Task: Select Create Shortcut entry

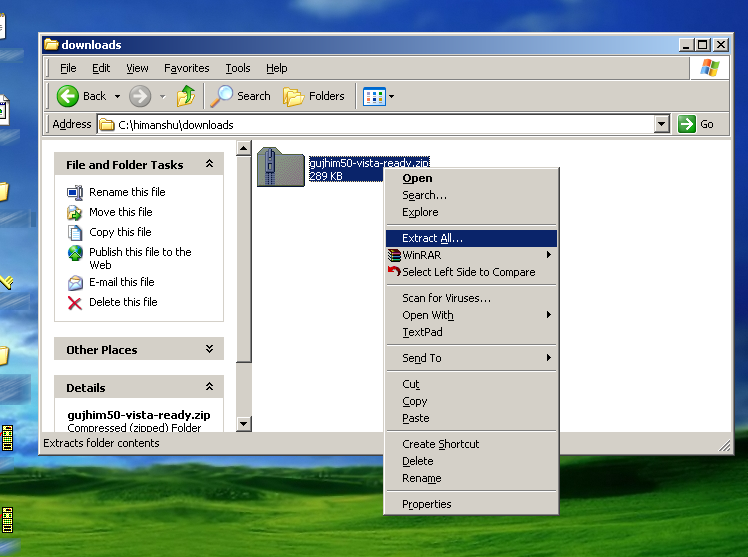Action: [x=471, y=444]
